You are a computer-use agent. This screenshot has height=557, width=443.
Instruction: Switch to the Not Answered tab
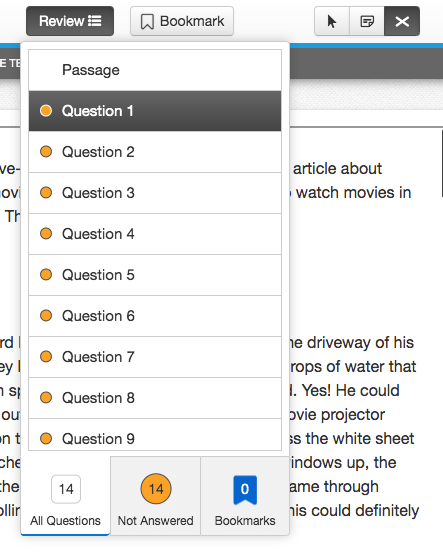[156, 496]
